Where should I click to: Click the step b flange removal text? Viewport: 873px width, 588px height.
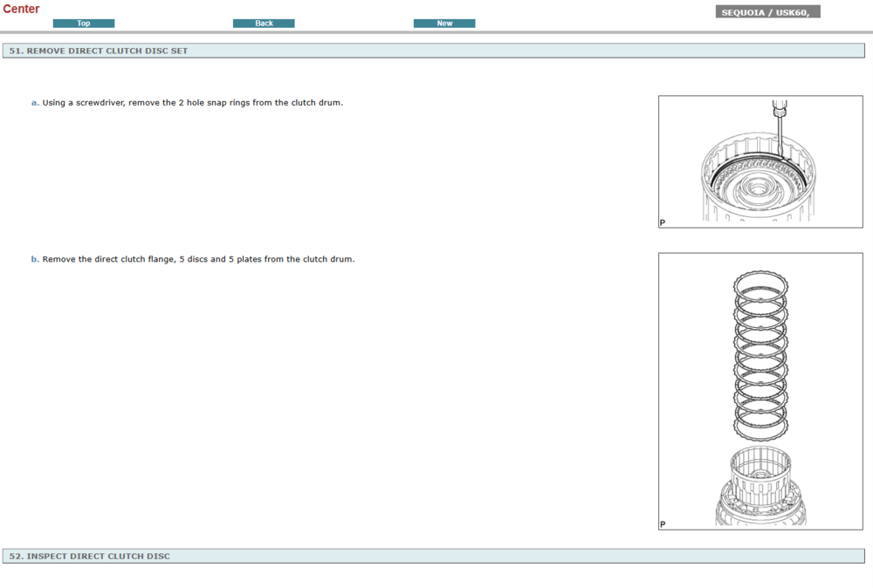coord(198,259)
